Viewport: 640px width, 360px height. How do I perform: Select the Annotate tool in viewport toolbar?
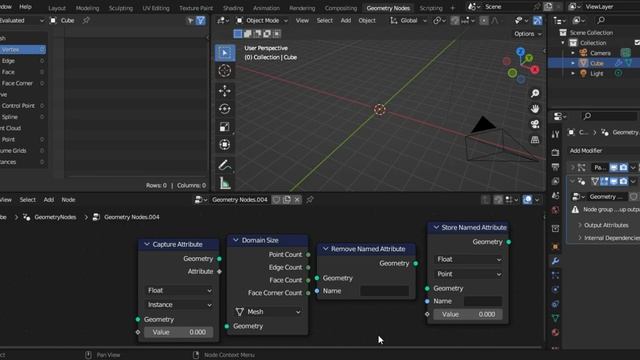click(x=224, y=165)
